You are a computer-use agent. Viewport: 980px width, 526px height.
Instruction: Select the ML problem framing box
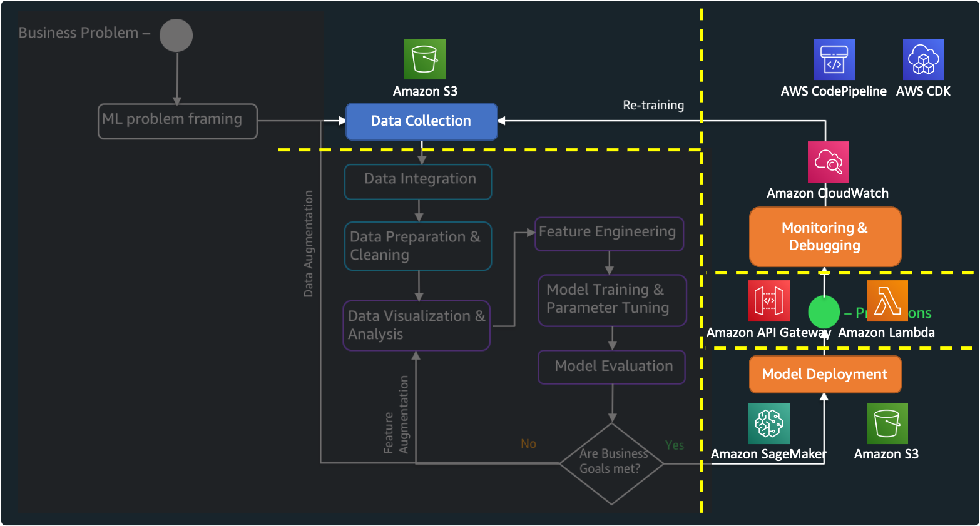(x=178, y=121)
